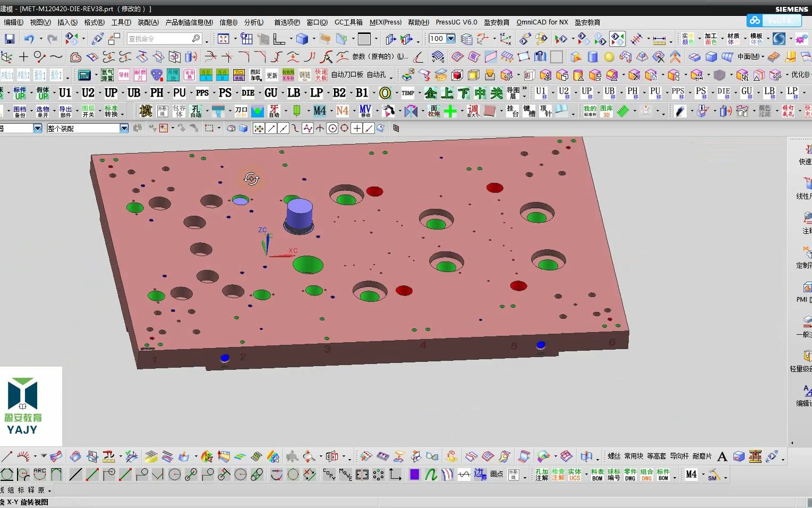
Task: Toggle the enable snap point icon
Action: point(259,128)
